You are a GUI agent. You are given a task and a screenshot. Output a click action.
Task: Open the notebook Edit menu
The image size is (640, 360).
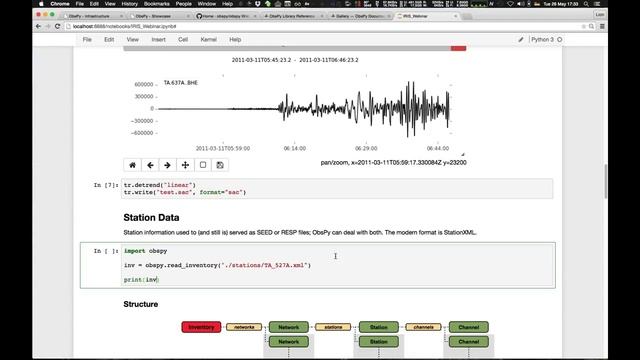click(109, 40)
